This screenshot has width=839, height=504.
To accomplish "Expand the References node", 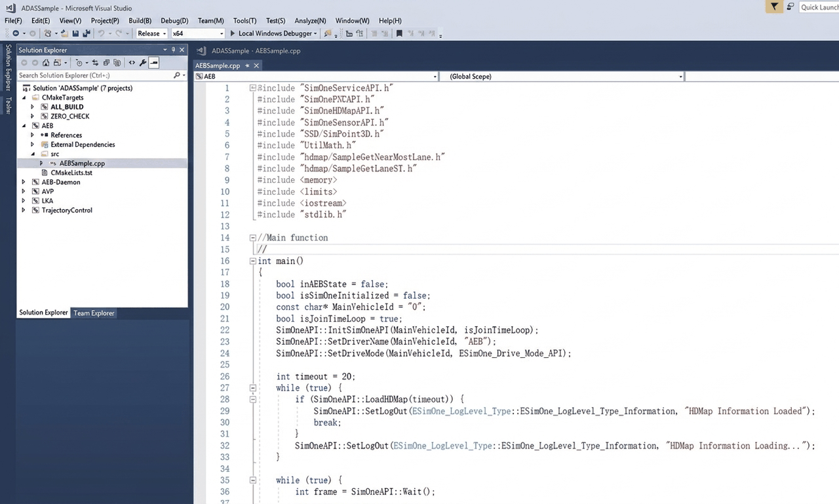I will tap(33, 135).
